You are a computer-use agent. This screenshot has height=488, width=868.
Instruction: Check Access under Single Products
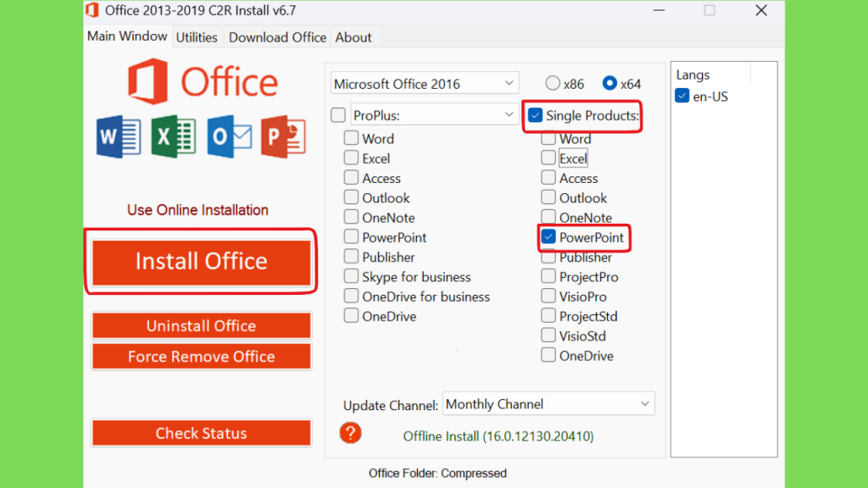pyautogui.click(x=548, y=177)
